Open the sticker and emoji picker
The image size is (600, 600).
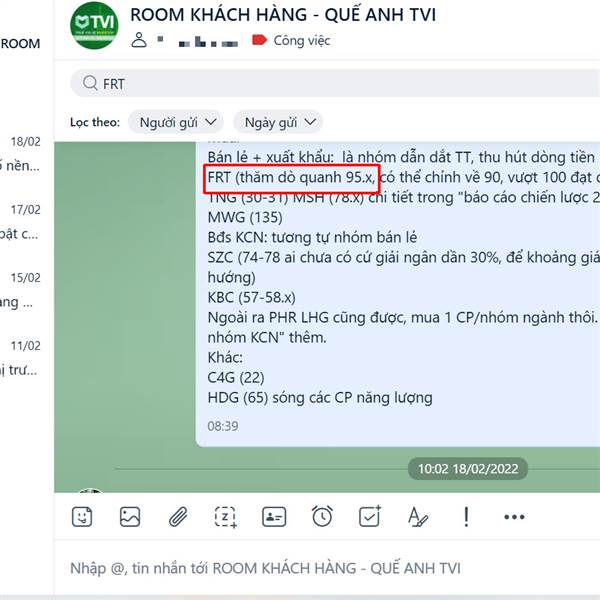click(82, 517)
